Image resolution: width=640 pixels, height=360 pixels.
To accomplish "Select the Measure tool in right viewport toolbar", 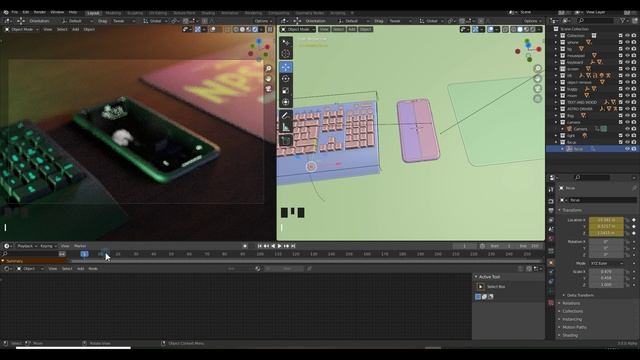I will pos(286,128).
